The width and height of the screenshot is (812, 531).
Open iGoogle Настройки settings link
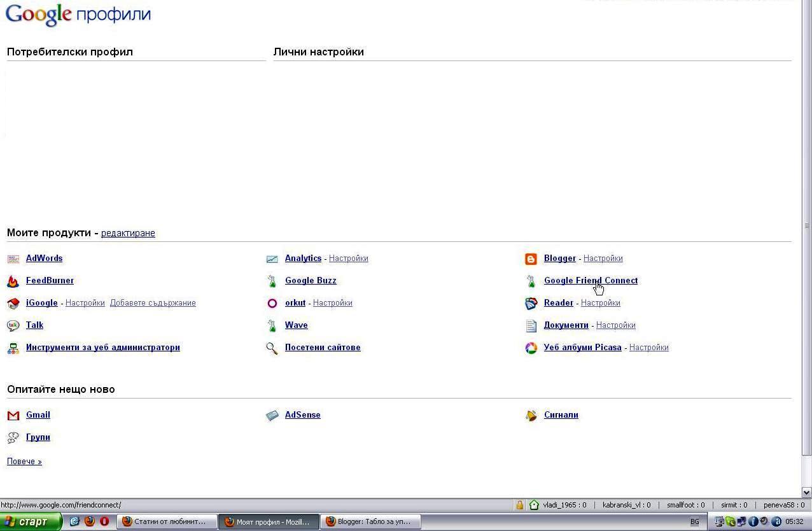[85, 303]
